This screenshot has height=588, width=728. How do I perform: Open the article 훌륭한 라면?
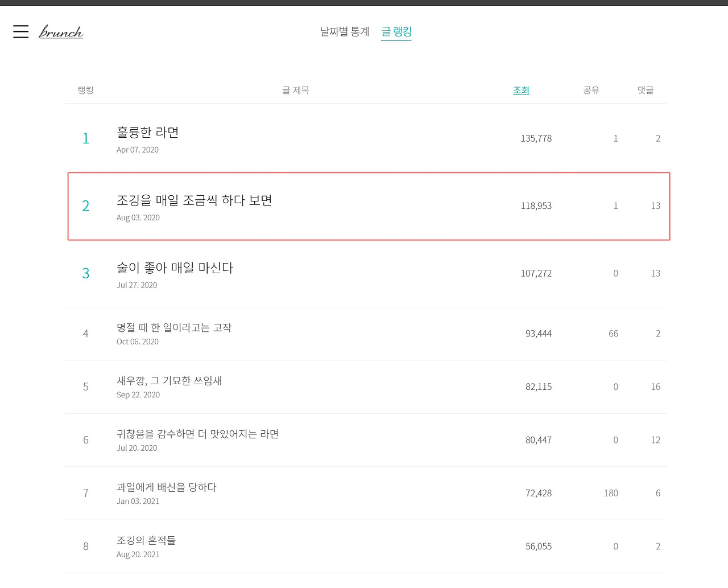coord(148,132)
